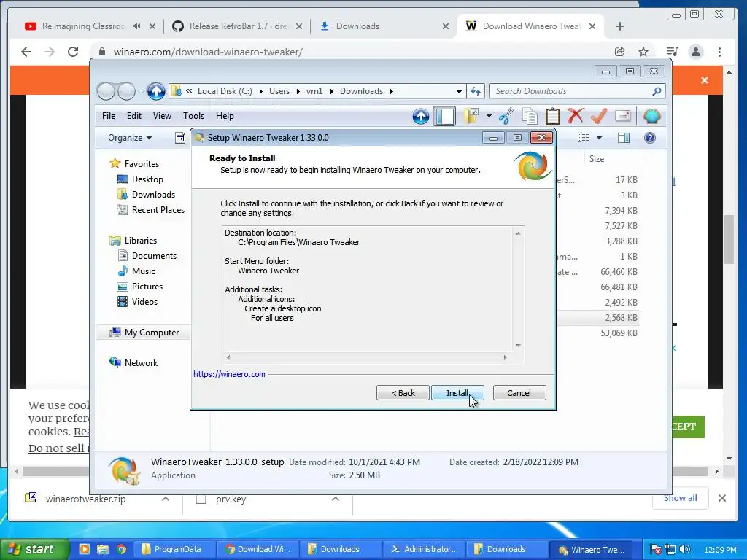Reload the page in Chrome
Screen dimensions: 747x560
73,52
